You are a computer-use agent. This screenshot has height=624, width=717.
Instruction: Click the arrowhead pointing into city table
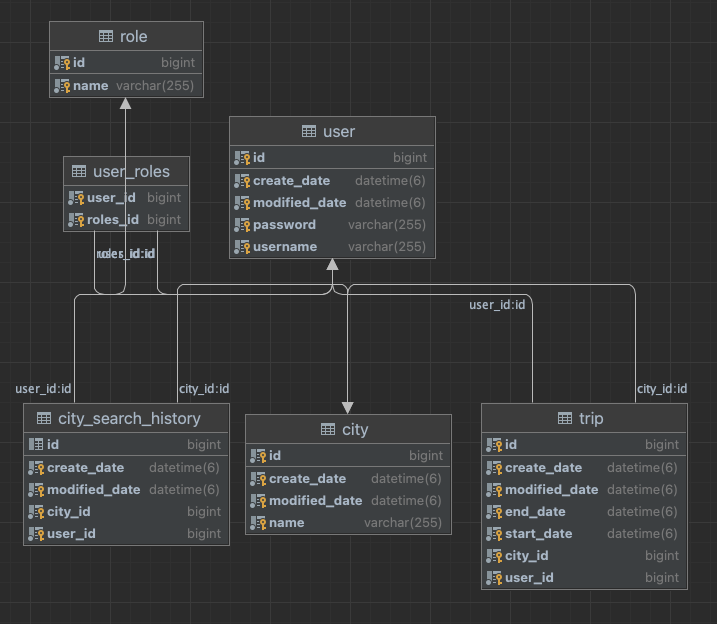pos(348,408)
